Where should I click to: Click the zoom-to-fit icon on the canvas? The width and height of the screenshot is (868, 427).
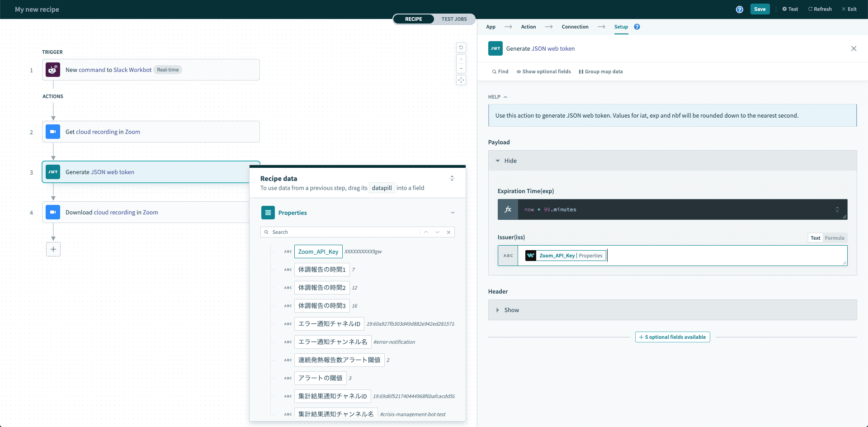(x=461, y=80)
